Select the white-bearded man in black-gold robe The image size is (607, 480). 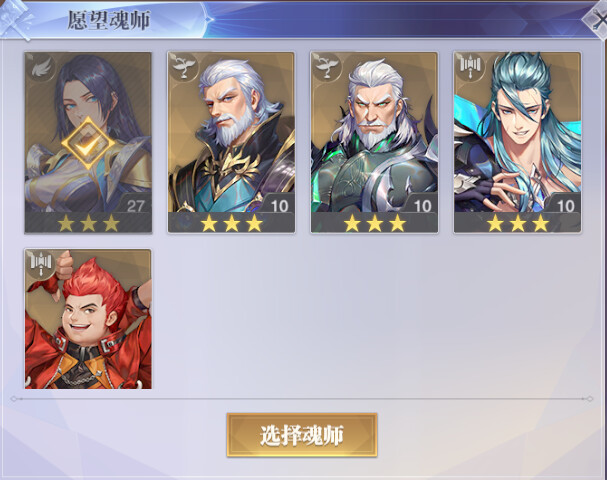(x=231, y=143)
